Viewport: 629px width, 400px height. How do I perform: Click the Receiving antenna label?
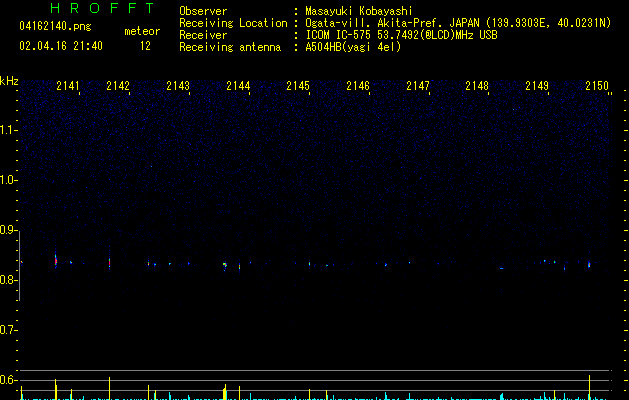(x=230, y=47)
